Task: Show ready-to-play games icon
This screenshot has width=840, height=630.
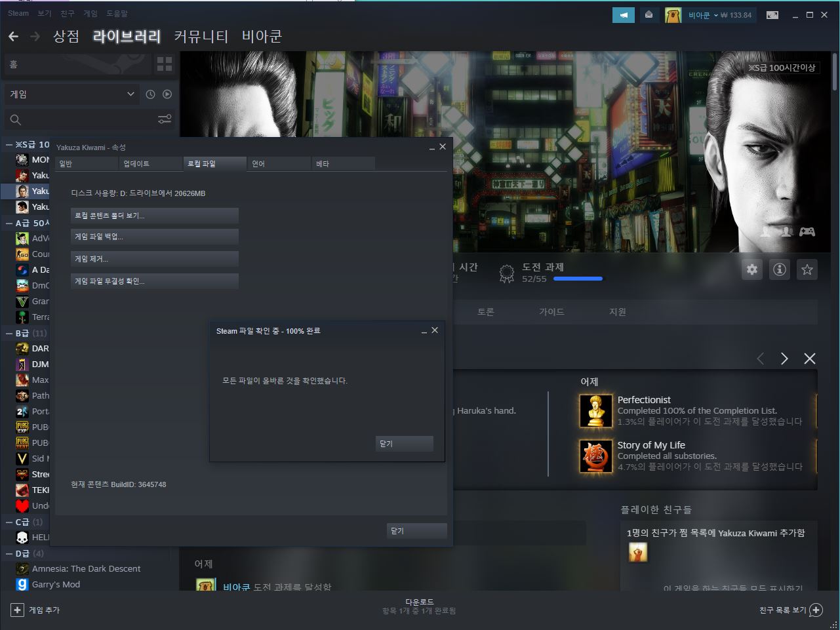Action: (167, 94)
